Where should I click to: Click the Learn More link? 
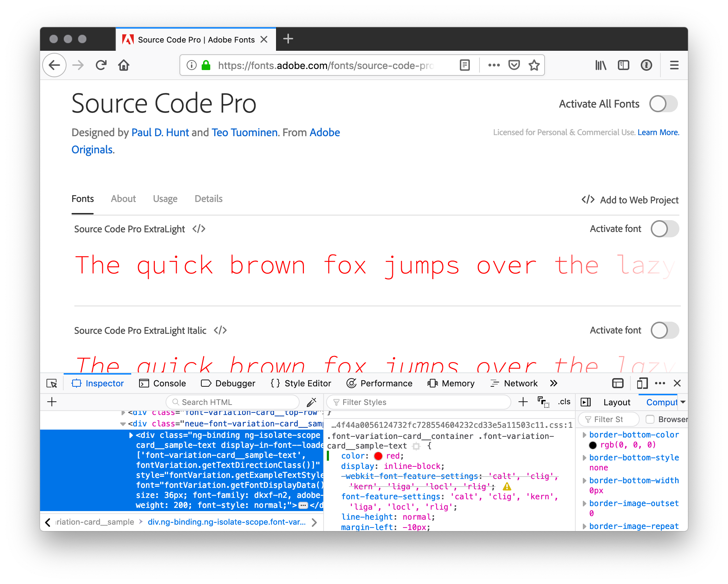658,132
